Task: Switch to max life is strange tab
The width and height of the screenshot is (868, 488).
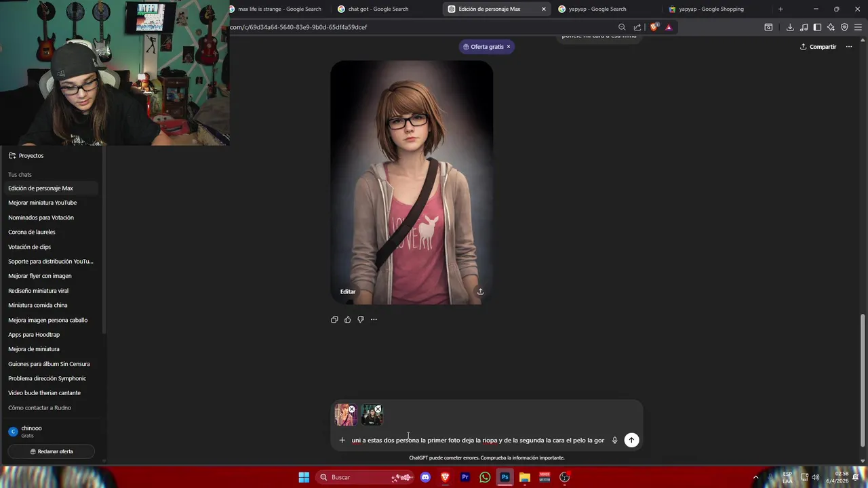Action: pos(278,9)
